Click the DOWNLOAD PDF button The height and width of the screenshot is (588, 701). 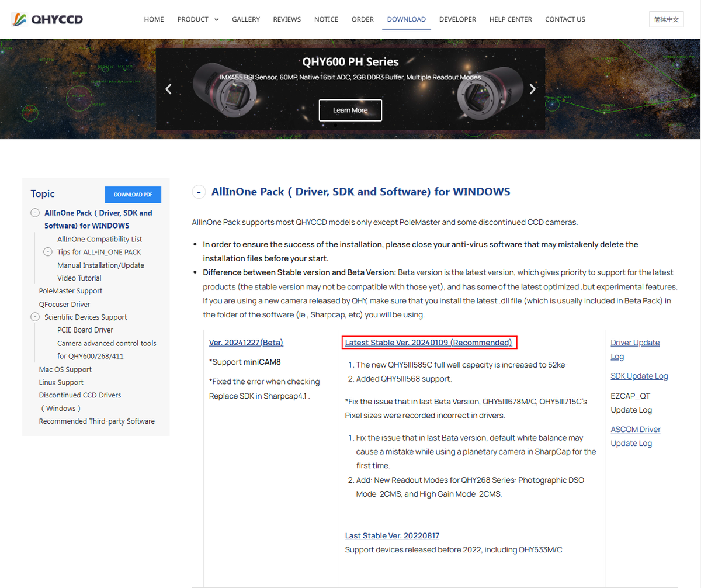click(133, 195)
